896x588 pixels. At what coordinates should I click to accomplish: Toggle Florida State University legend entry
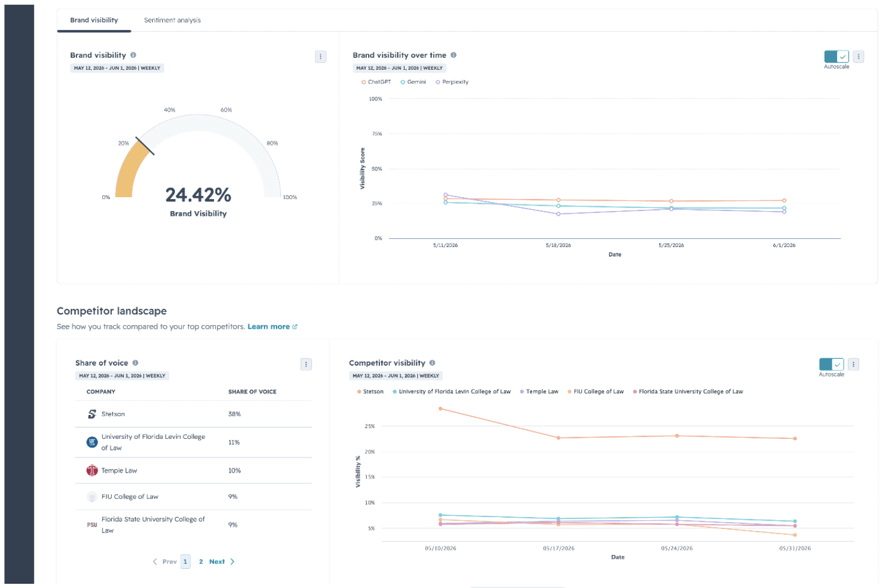point(687,391)
